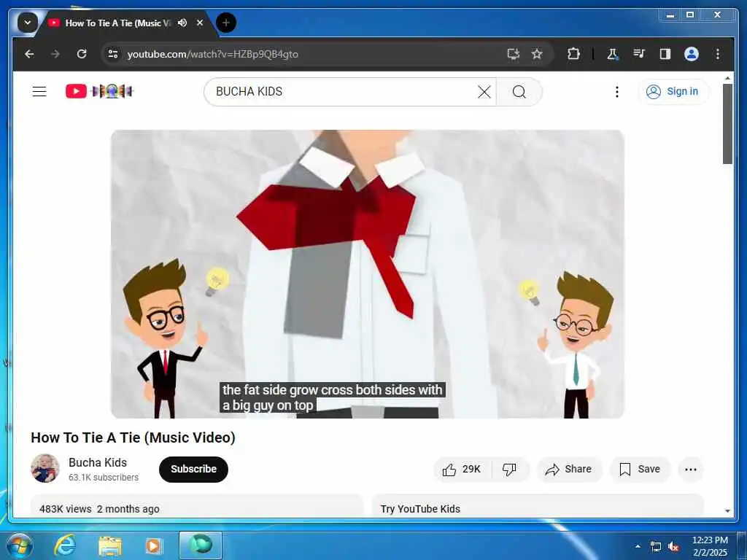Save the video to a playlist
Viewport: 747px width, 560px height.
click(x=640, y=470)
